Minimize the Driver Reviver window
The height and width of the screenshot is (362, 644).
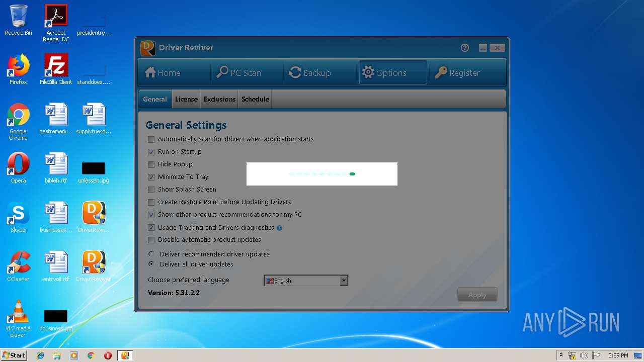(483, 48)
